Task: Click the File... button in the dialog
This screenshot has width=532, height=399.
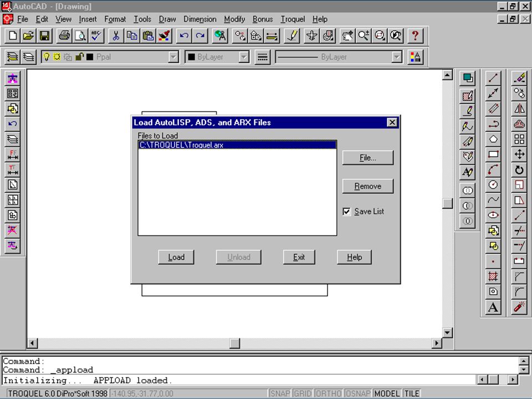Action: click(x=368, y=158)
